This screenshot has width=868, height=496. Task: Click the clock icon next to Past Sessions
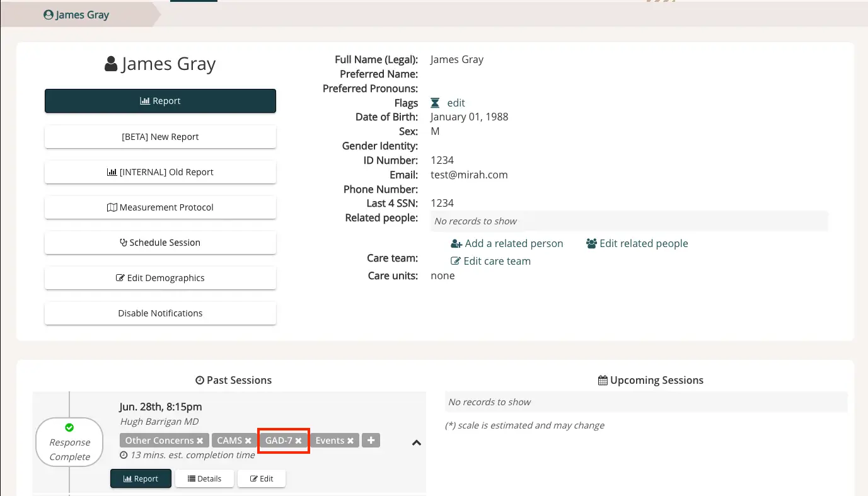click(x=199, y=380)
